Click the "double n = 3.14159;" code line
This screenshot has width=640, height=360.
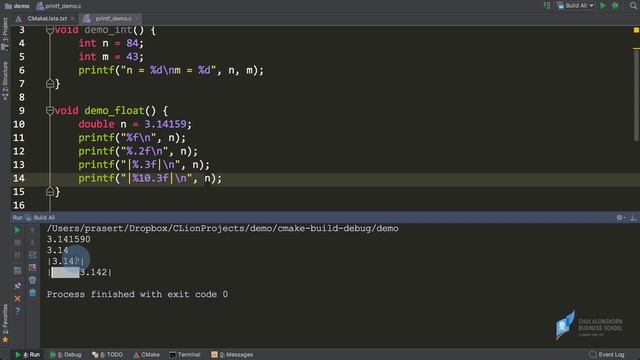click(135, 124)
